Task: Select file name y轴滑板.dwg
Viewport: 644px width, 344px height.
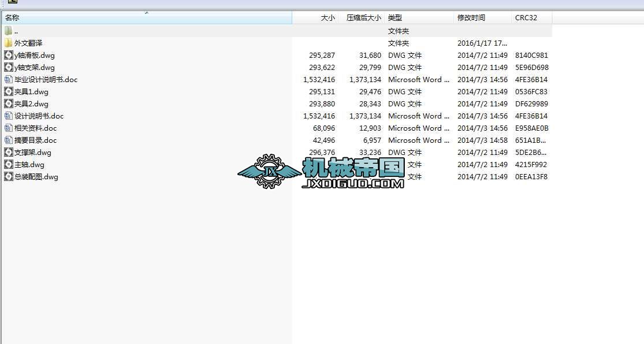Action: click(x=35, y=56)
